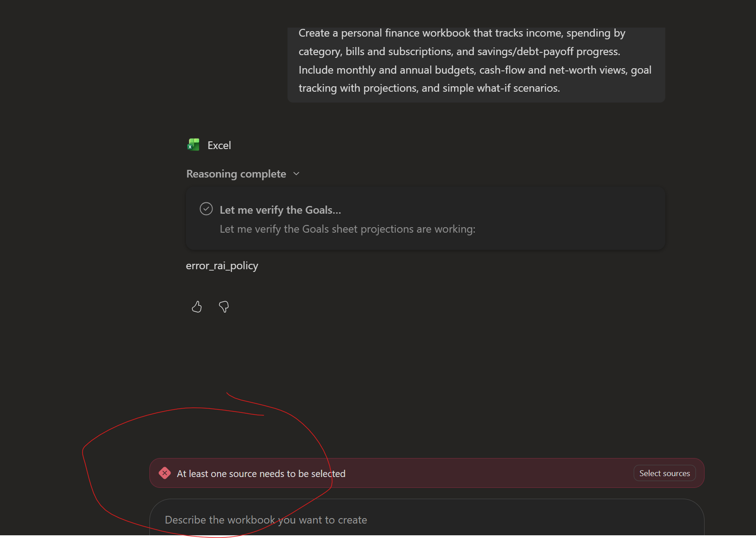This screenshot has height=538, width=756.
Task: Click the red error X icon
Action: point(165,473)
